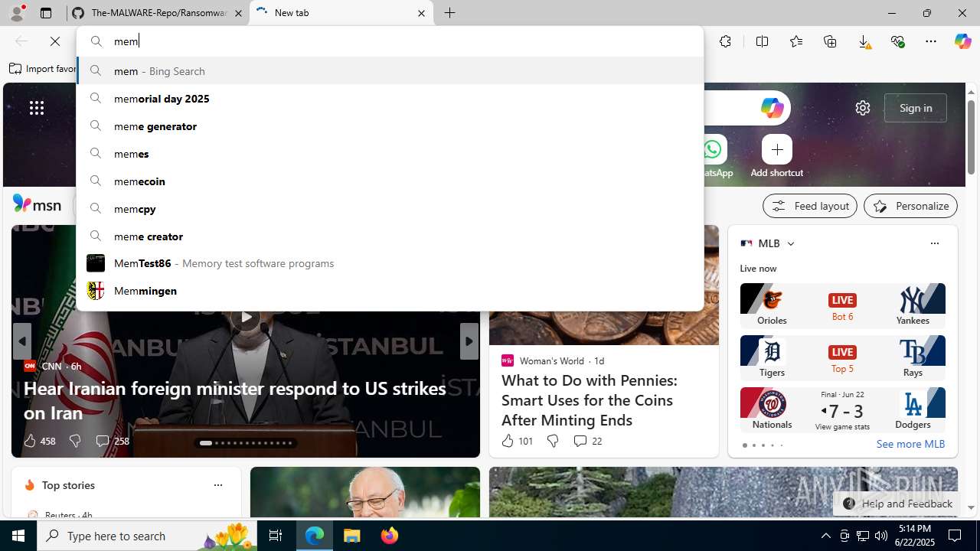
Task: Click Sign in button
Action: click(x=916, y=108)
